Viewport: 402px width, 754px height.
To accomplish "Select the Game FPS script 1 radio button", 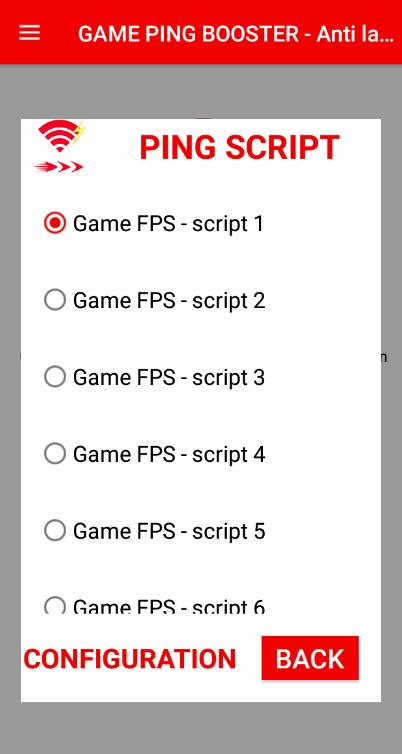I will 55,223.
